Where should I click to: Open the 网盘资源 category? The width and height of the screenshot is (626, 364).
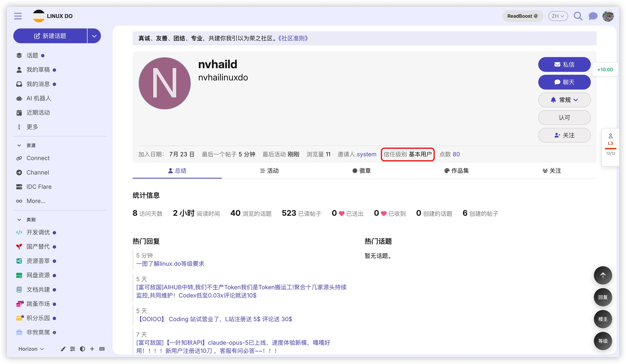pyautogui.click(x=38, y=275)
